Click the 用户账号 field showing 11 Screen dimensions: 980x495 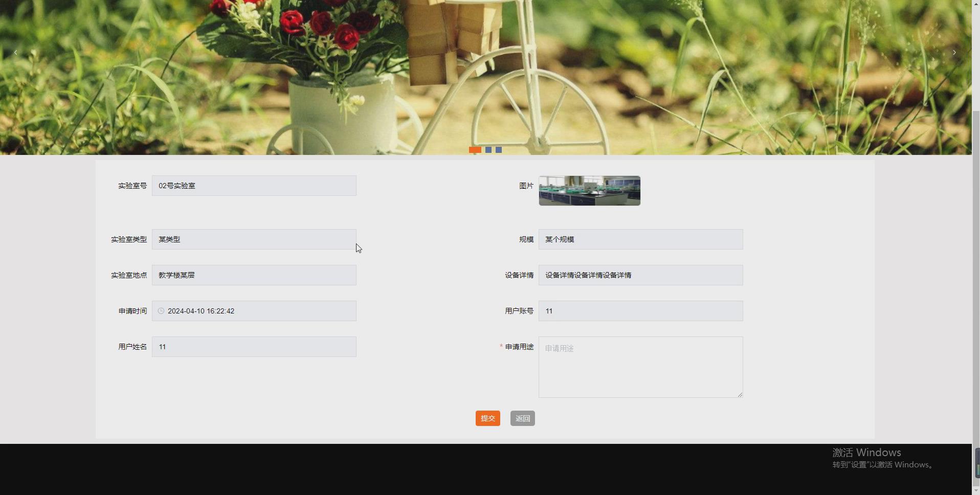(640, 311)
